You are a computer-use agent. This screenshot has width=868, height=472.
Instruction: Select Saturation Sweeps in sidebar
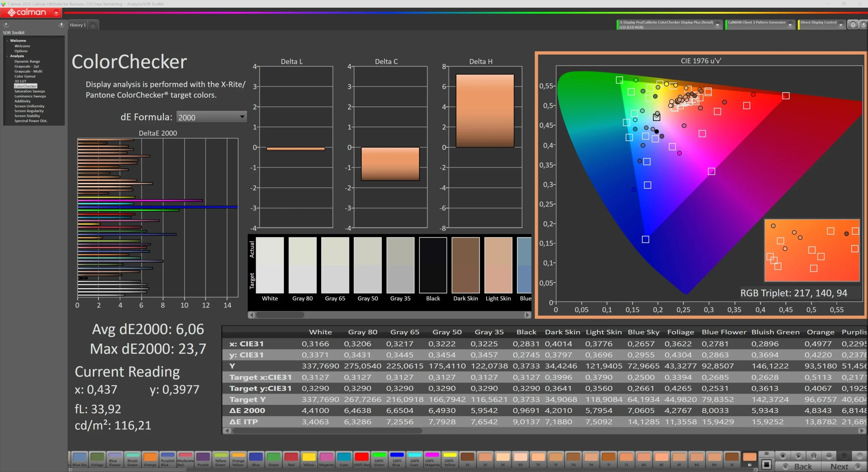(29, 91)
